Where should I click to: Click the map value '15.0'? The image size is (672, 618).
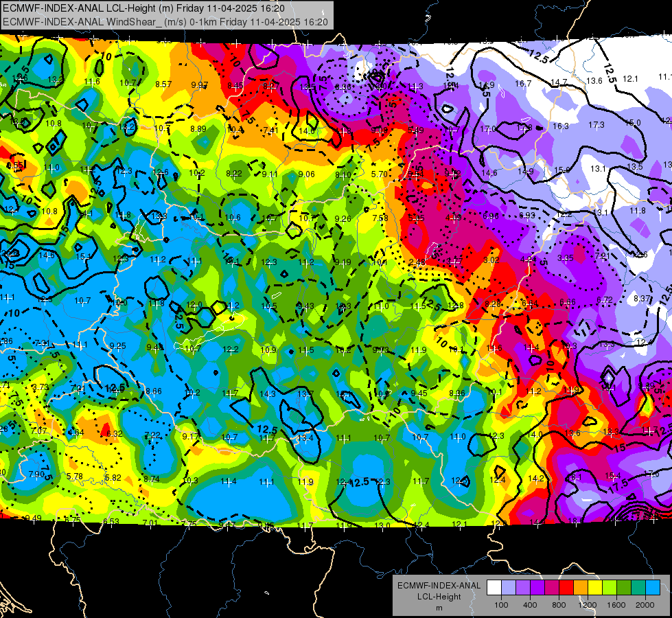click(x=633, y=123)
